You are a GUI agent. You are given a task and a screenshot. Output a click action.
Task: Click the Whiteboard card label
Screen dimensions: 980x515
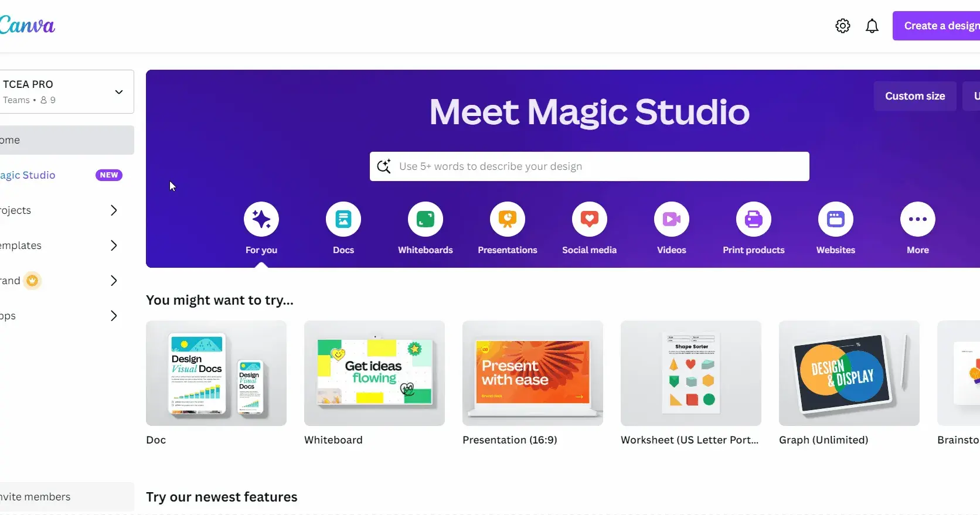click(x=334, y=440)
